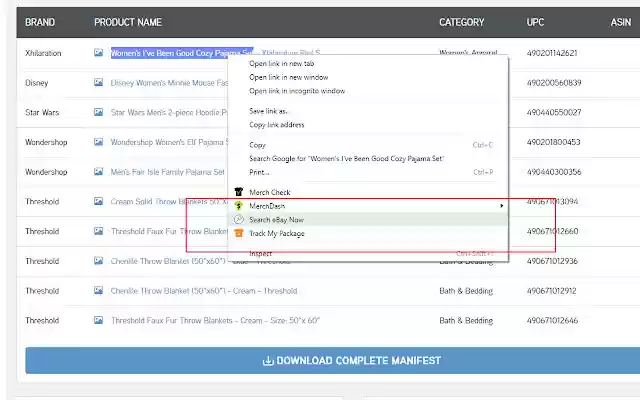640x400 pixels.
Task: Click image icon for Cream Solid Throw row
Action: [98, 201]
